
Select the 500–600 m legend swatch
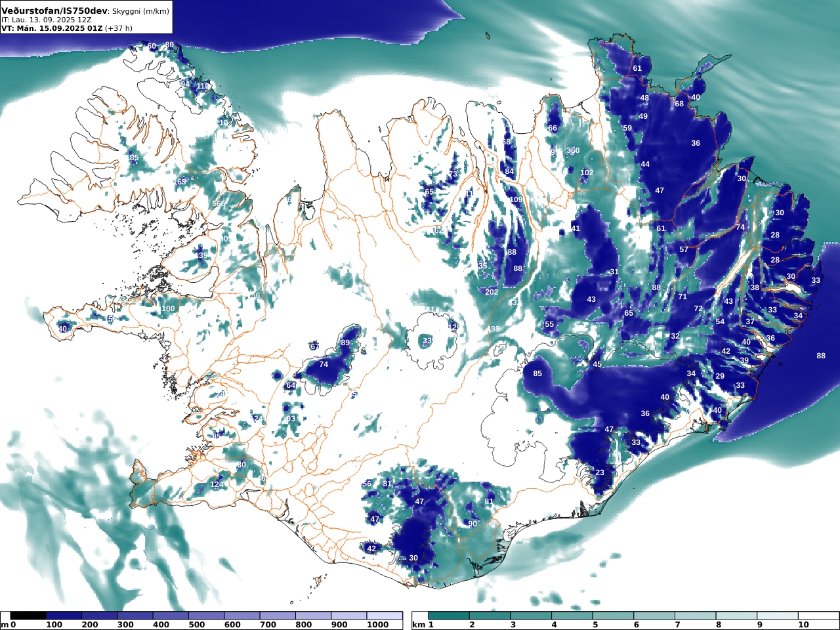(206, 616)
